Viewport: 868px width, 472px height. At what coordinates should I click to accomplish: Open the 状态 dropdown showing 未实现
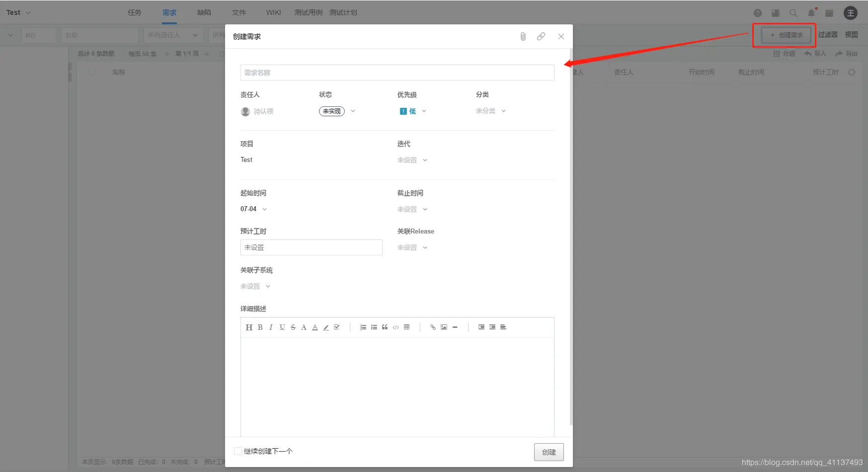pos(337,111)
